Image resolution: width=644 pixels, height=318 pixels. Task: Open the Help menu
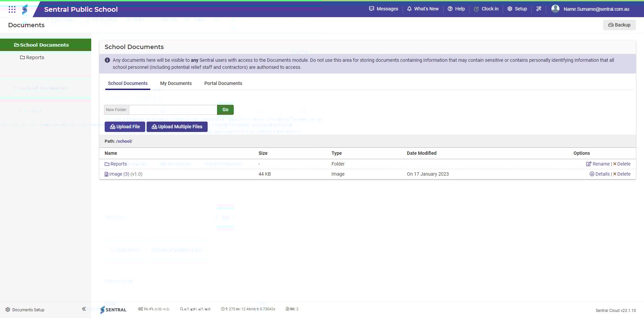coord(456,9)
